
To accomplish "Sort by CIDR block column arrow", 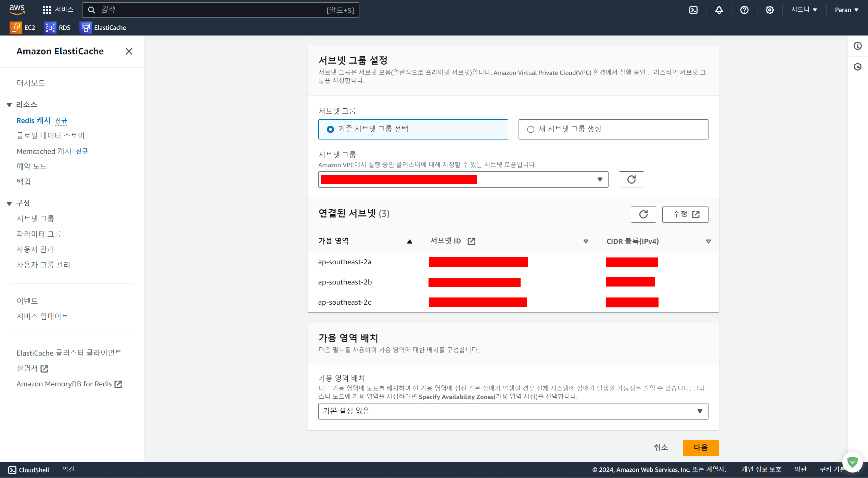I will (708, 242).
